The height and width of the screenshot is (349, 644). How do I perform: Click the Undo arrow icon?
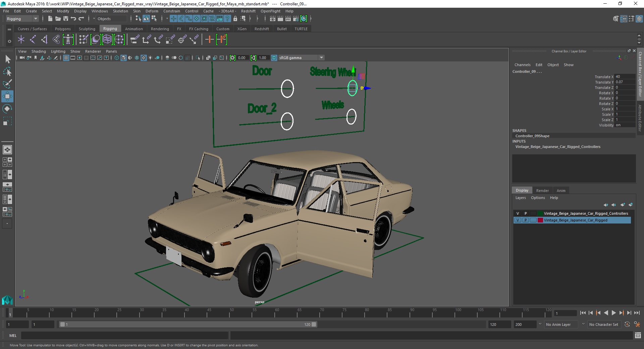(x=73, y=19)
